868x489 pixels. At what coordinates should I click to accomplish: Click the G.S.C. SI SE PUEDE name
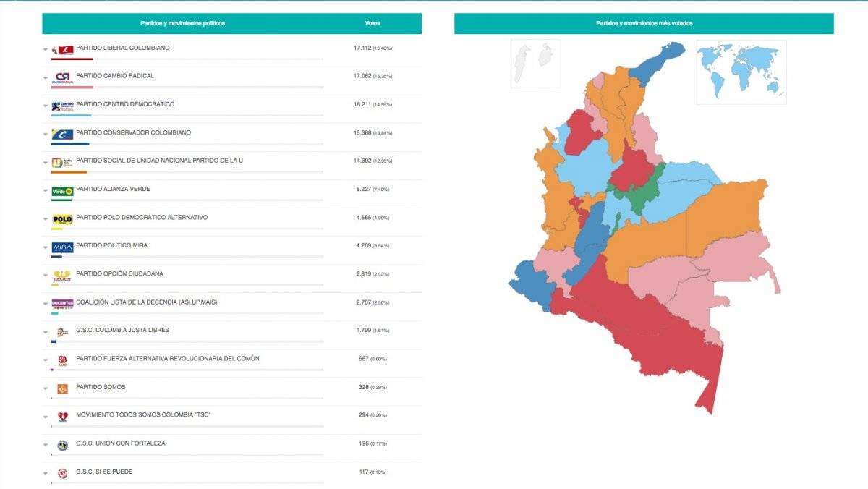[x=105, y=472]
